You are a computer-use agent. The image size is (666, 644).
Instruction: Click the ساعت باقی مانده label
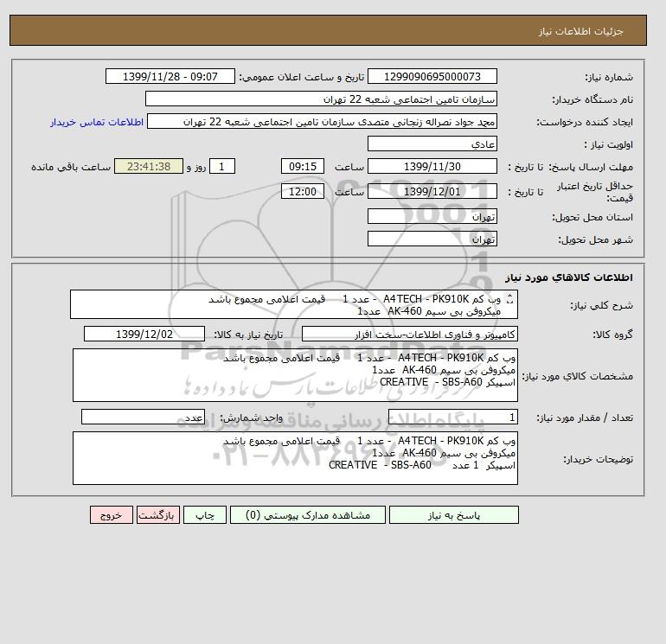(x=71, y=167)
